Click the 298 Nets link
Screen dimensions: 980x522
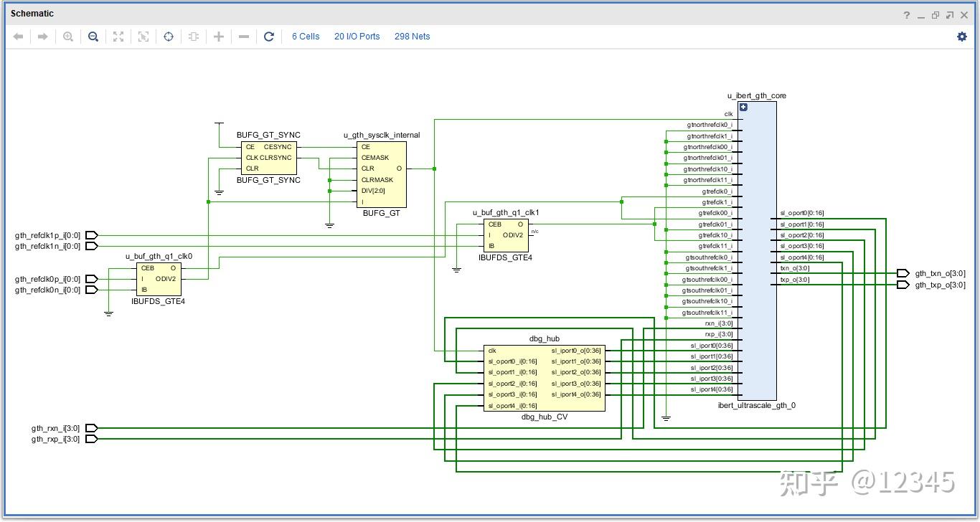pyautogui.click(x=412, y=37)
